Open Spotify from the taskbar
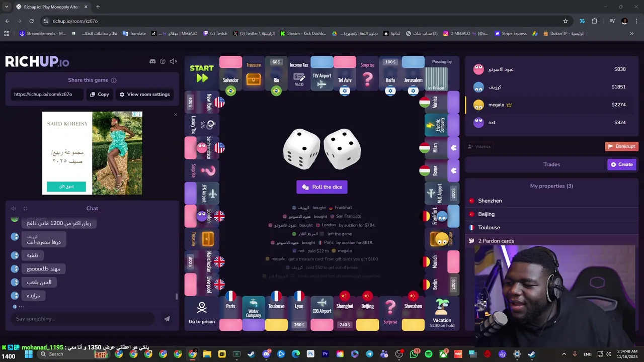Screen dimensions: 644x362 [428, 354]
